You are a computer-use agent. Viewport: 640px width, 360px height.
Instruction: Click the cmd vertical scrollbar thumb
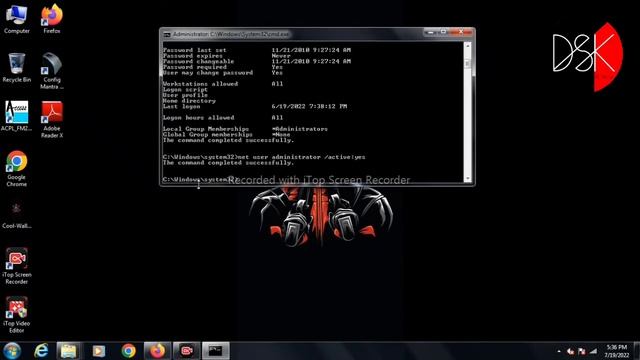click(467, 64)
